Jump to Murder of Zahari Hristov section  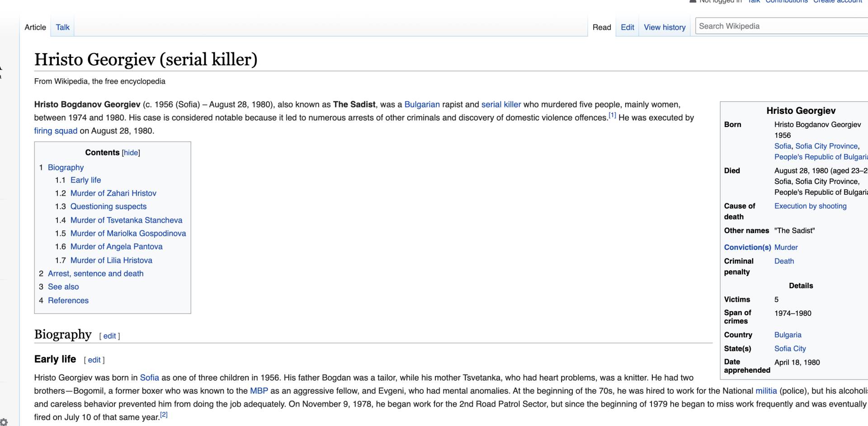coord(113,193)
